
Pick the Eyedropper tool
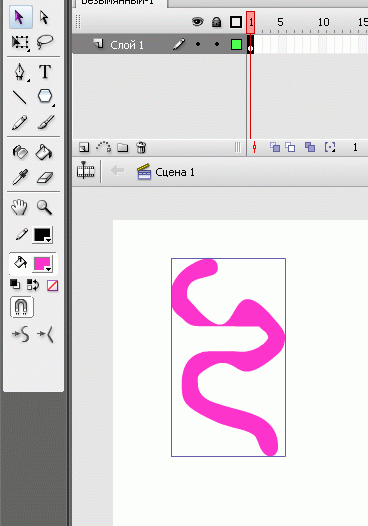click(20, 177)
